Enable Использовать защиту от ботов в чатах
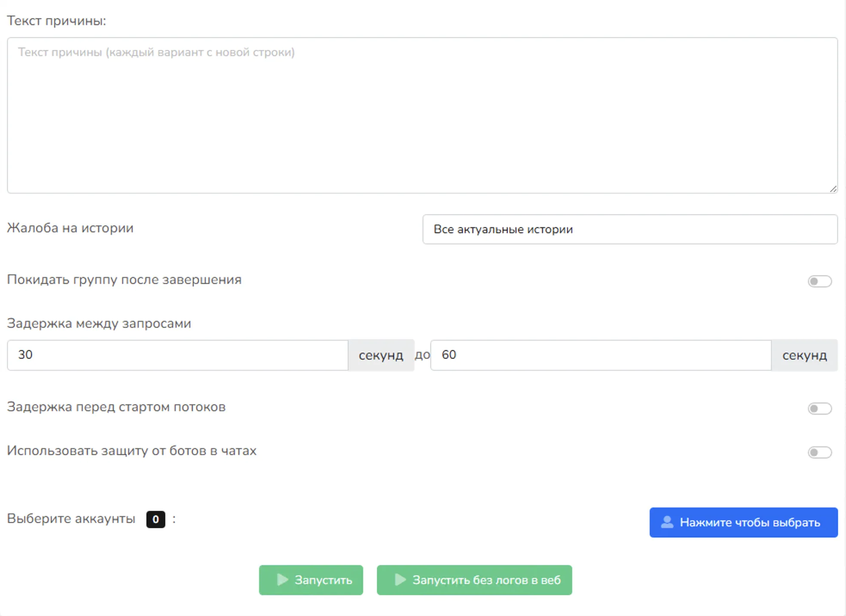Image resolution: width=846 pixels, height=616 pixels. (x=819, y=452)
